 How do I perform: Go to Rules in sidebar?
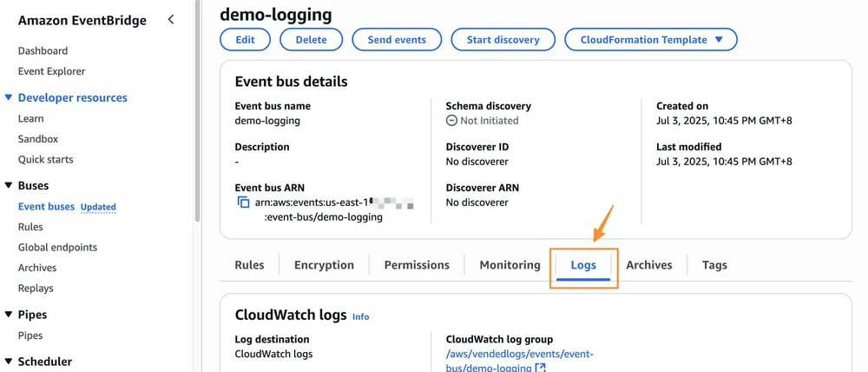(30, 227)
